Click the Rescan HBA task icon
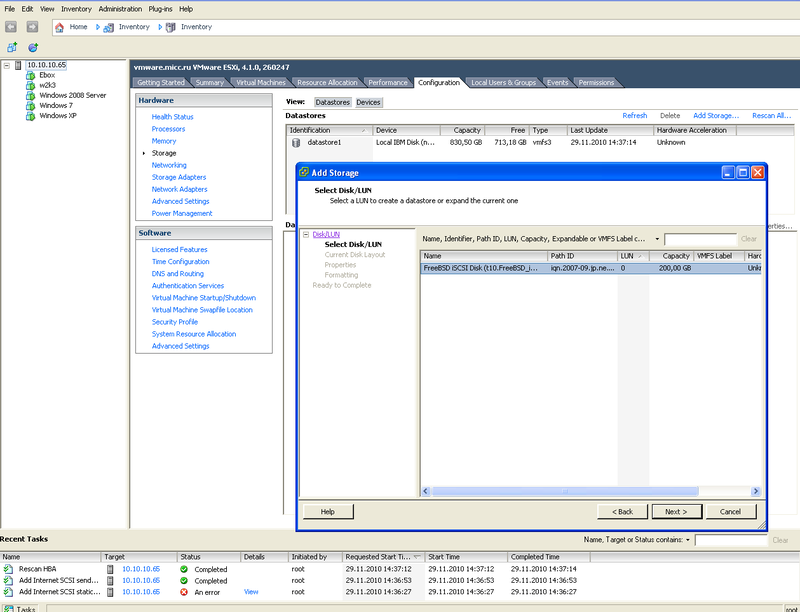Screen dimensions: 800x612 pos(8,569)
